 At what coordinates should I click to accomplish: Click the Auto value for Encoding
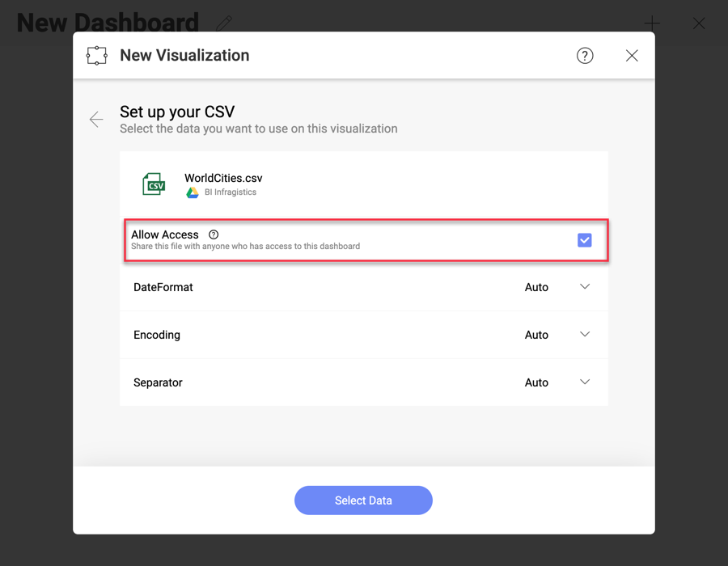[x=536, y=335]
